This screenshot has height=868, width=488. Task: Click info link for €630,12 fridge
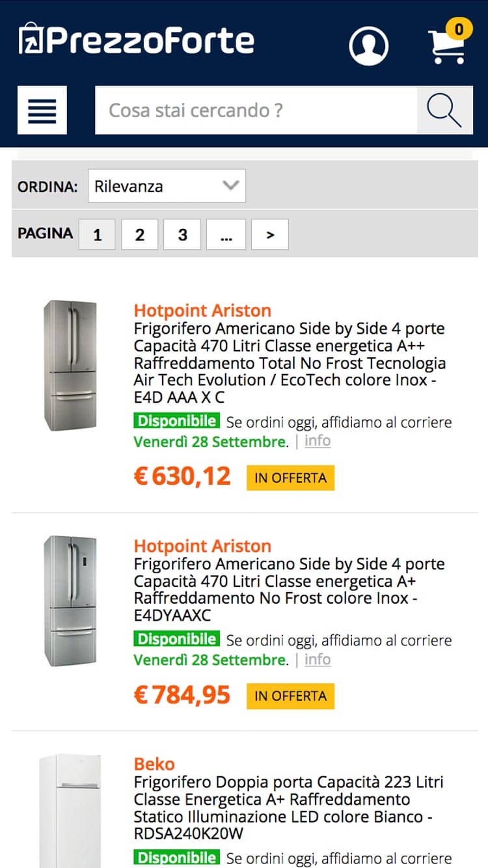318,441
